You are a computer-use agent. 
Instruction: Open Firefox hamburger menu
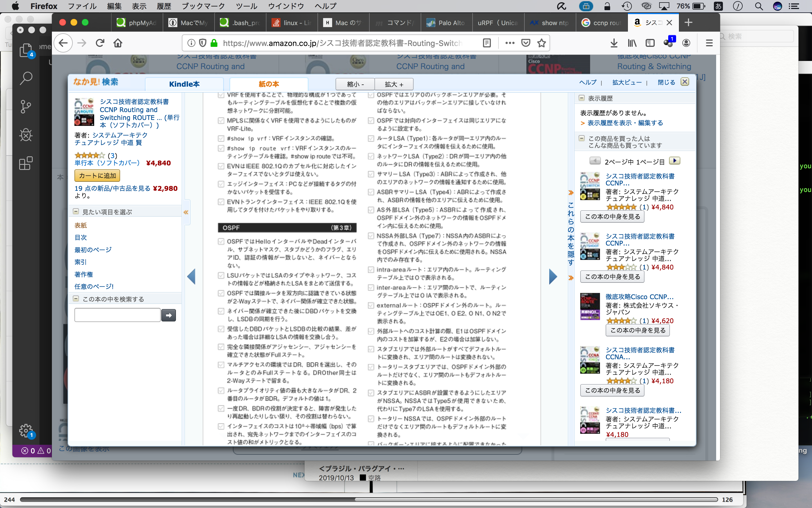(709, 43)
